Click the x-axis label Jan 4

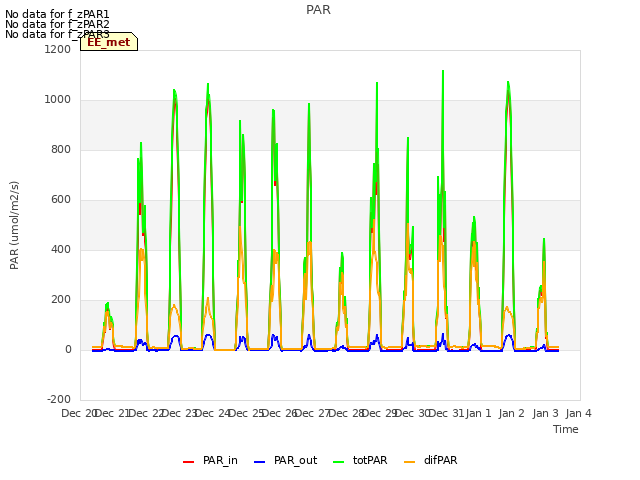click(x=578, y=413)
